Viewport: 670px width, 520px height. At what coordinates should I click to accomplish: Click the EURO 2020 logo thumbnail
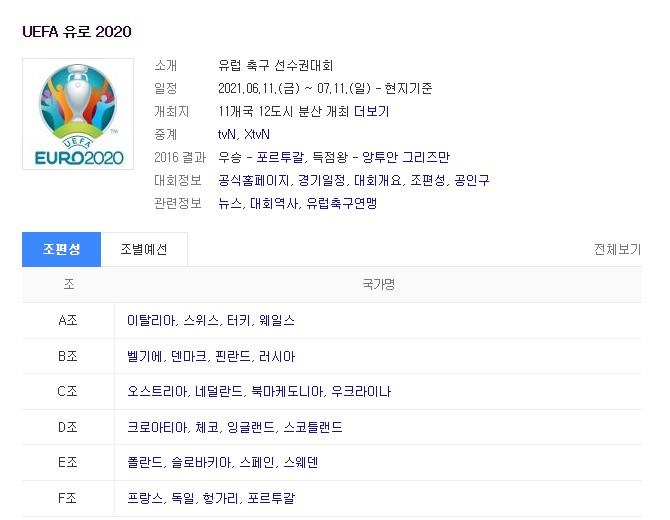(x=78, y=114)
